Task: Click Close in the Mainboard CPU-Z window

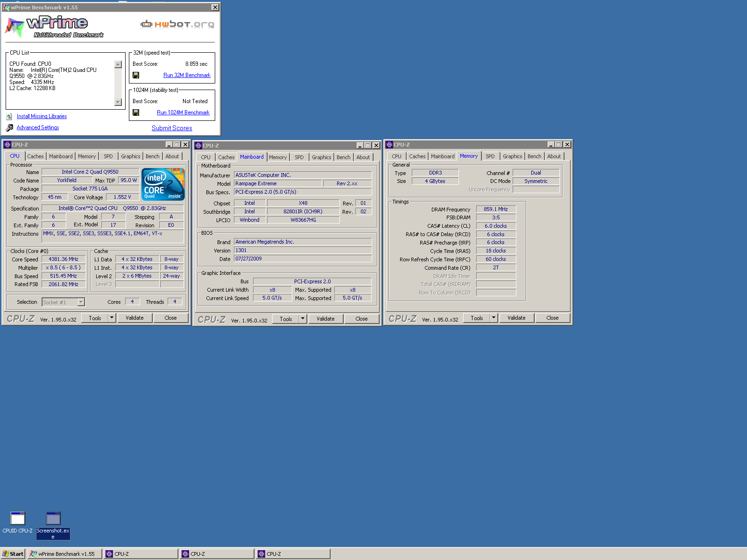Action: pos(361,319)
